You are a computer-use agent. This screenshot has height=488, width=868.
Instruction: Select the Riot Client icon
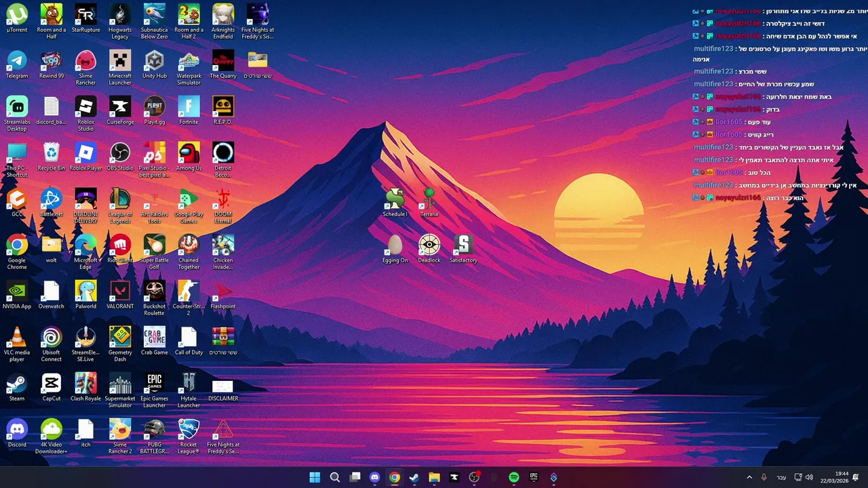tap(120, 249)
